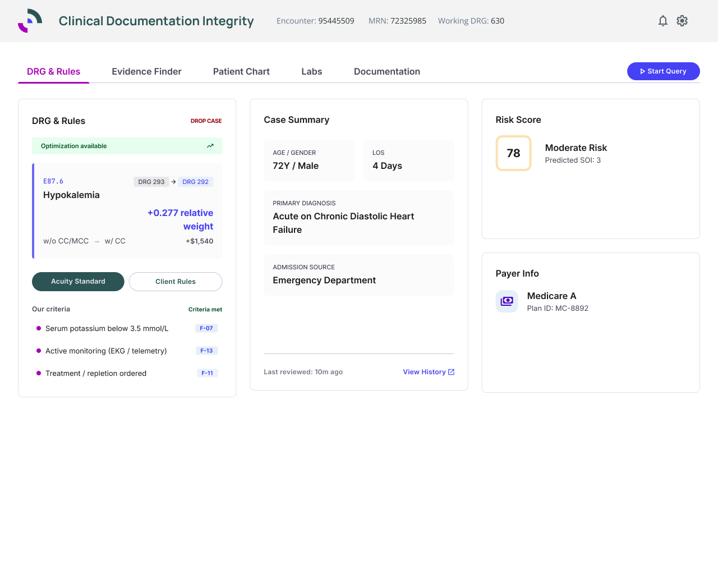Click the trend arrow in Optimization banner
Viewport: 718px width, 588px height.
[210, 146]
